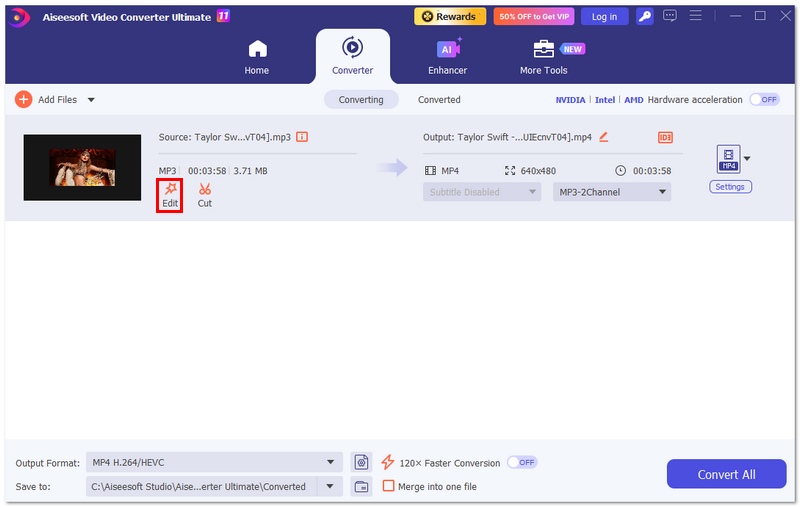Screen dimensions: 800x507
Task: Click the Taylor Swift video thumbnail
Action: (x=82, y=167)
